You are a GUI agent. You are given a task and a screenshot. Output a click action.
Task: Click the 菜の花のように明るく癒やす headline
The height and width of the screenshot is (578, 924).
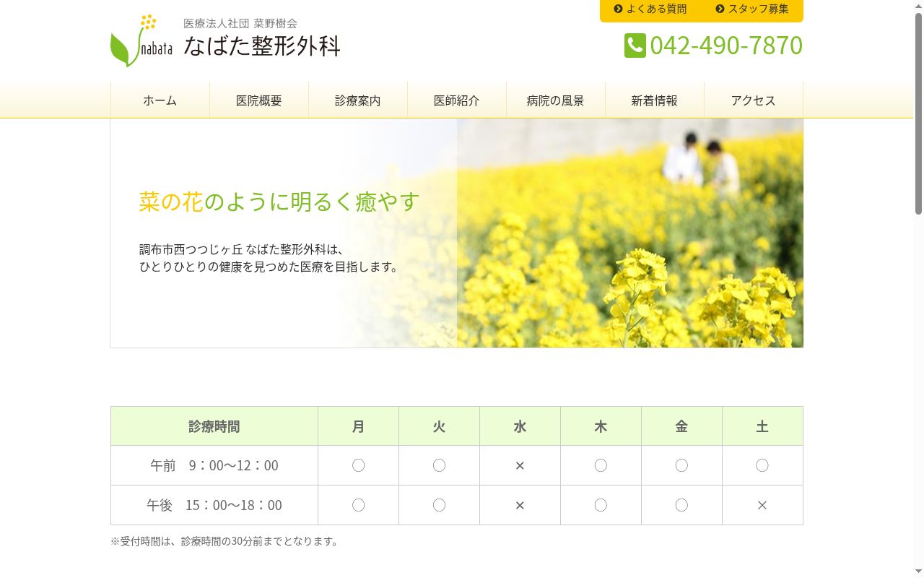(279, 202)
